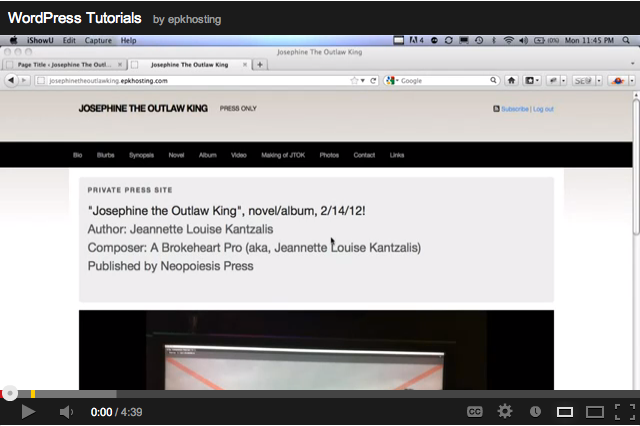Screen dimensions: 640x426
Task: Open Google search engine dropdown
Action: [391, 80]
